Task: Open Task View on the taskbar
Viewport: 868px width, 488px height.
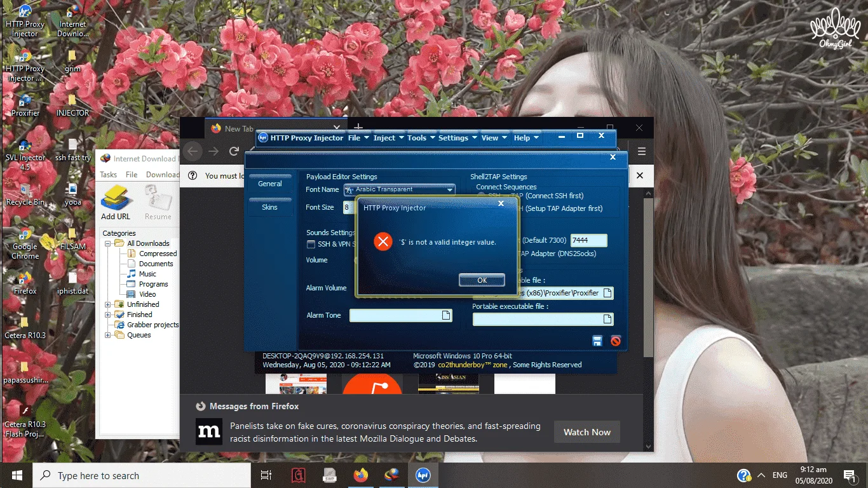Action: click(x=266, y=475)
